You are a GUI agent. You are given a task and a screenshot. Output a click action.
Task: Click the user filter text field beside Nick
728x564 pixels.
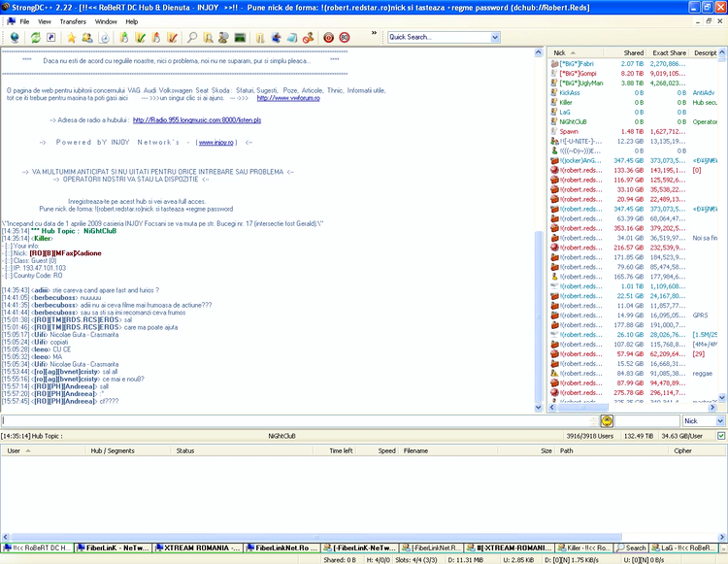point(647,421)
